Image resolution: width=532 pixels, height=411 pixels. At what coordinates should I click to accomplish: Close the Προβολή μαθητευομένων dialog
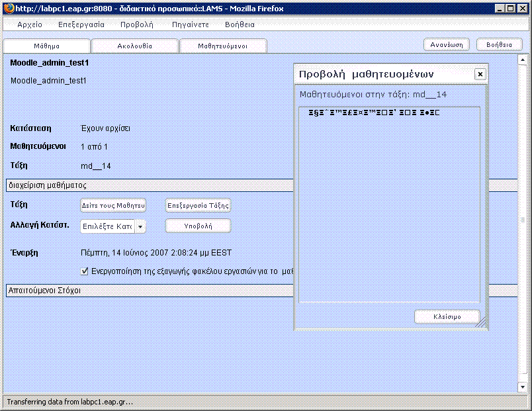coord(480,74)
